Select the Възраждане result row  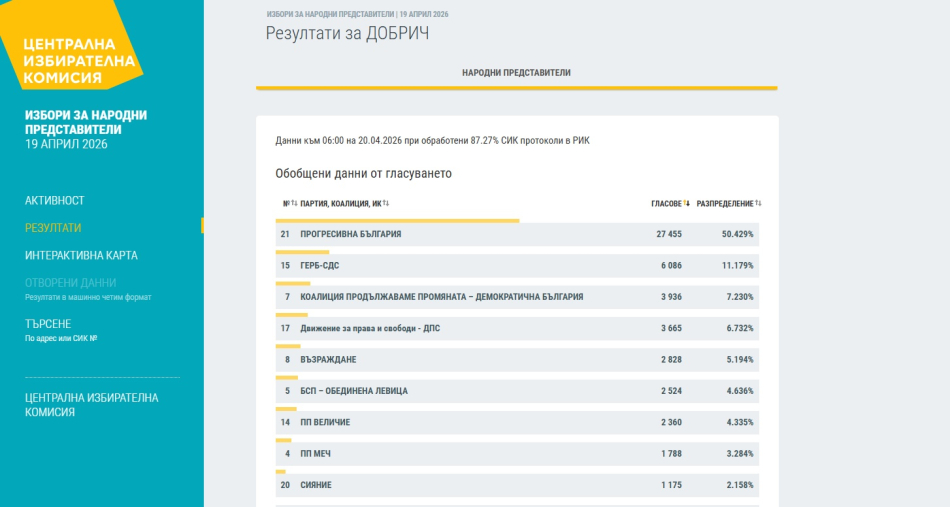click(517, 360)
